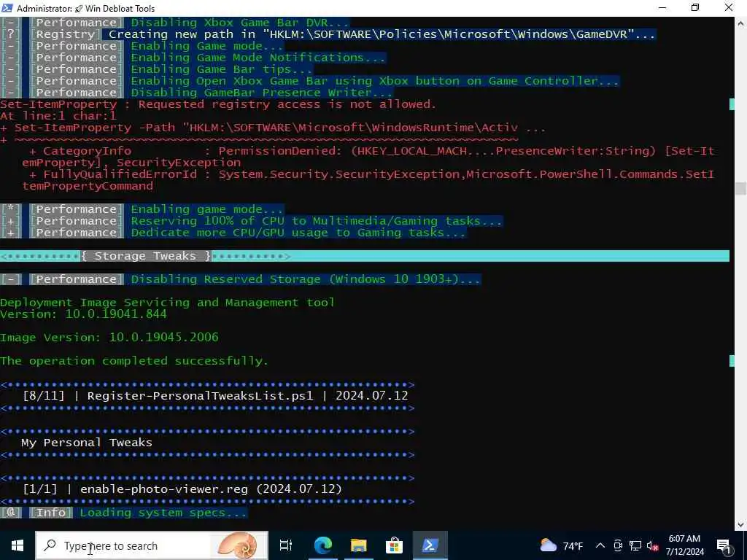Open Microsoft Store from the taskbar
Screen dimensions: 747x560
(395, 545)
